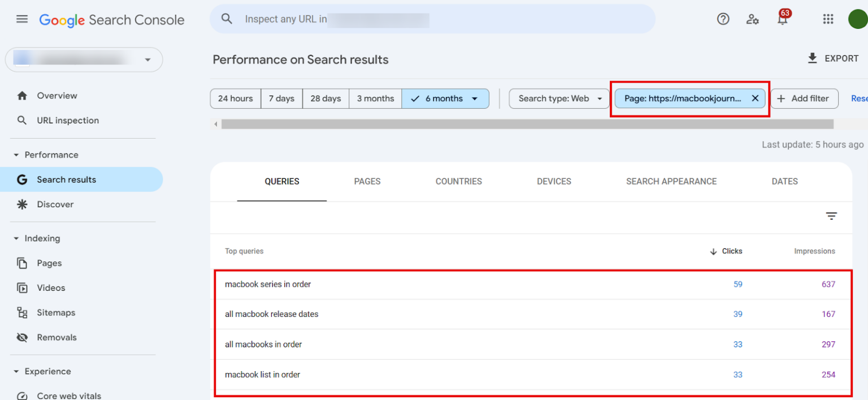The height and width of the screenshot is (400, 868).
Task: Click the 59 clicks value
Action: pyautogui.click(x=738, y=285)
